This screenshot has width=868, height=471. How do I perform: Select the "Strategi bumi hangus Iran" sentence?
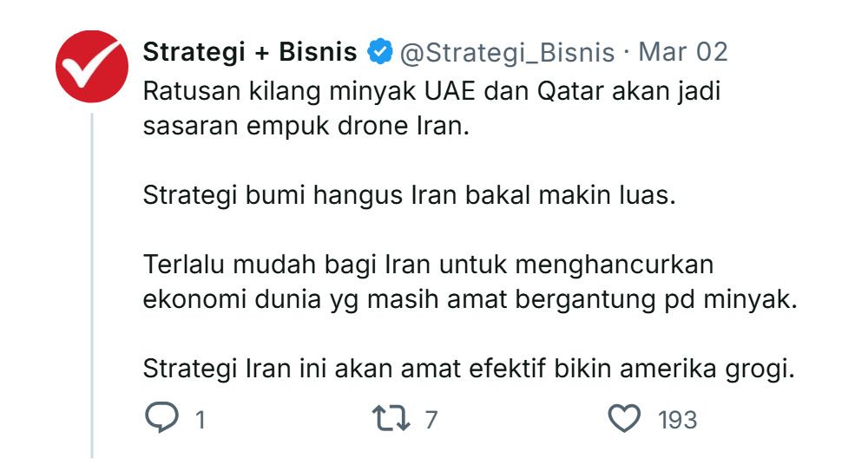(408, 193)
